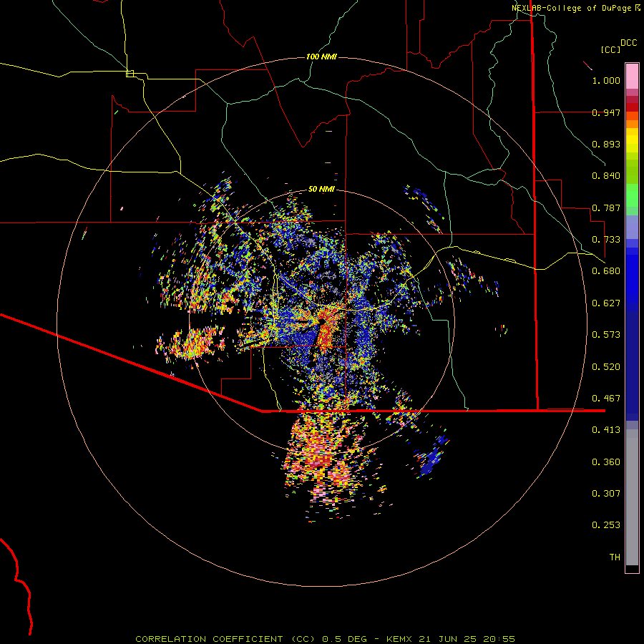Pick the bright green color bar segment
The height and width of the screenshot is (644, 644).
coord(632,195)
